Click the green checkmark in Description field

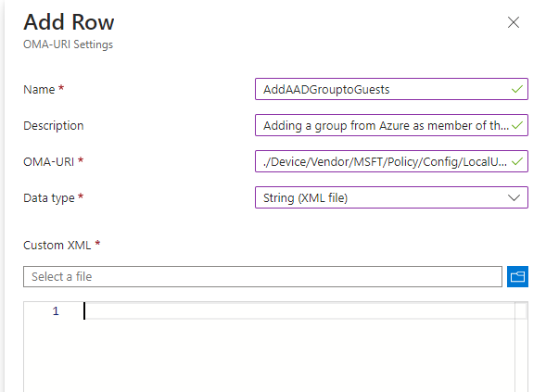click(x=517, y=125)
